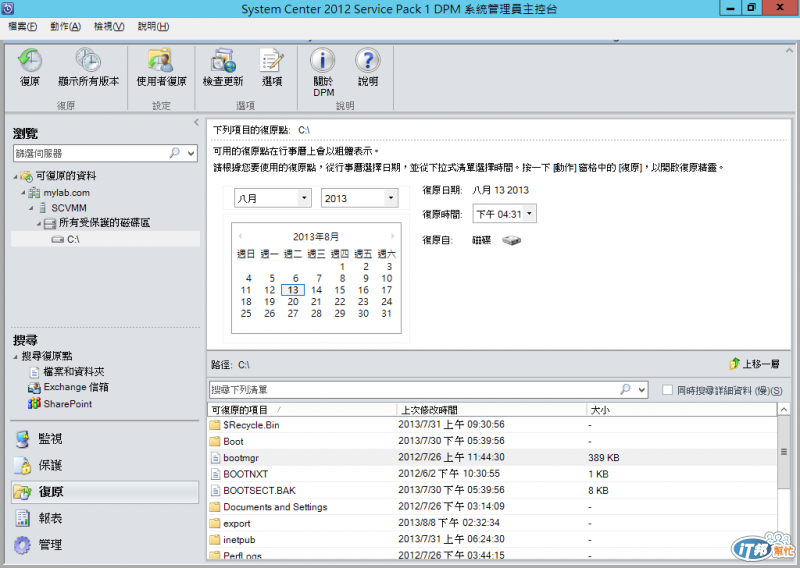Viewport: 800px width, 568px height.
Task: Click the 檢查更新 check updates icon
Action: click(x=223, y=61)
